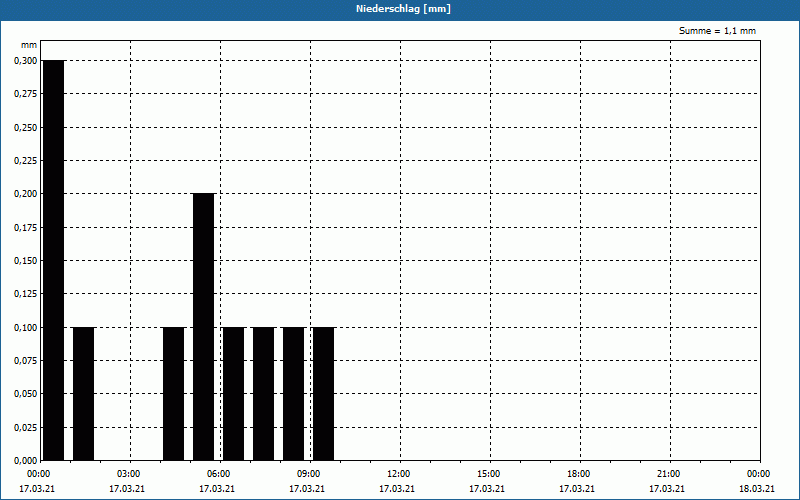
Task: Click the 'Niederschlag [mm]' chart title
Action: pyautogui.click(x=403, y=9)
